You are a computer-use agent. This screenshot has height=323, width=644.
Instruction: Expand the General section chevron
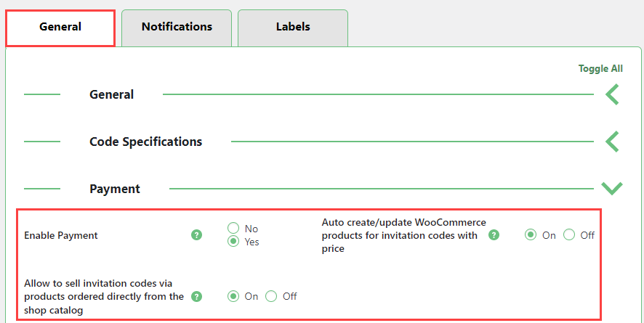(612, 94)
